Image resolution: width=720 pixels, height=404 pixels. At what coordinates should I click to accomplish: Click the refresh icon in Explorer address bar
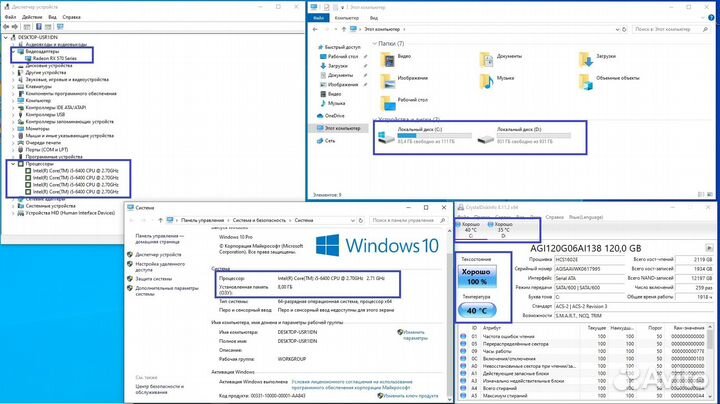[x=624, y=29]
